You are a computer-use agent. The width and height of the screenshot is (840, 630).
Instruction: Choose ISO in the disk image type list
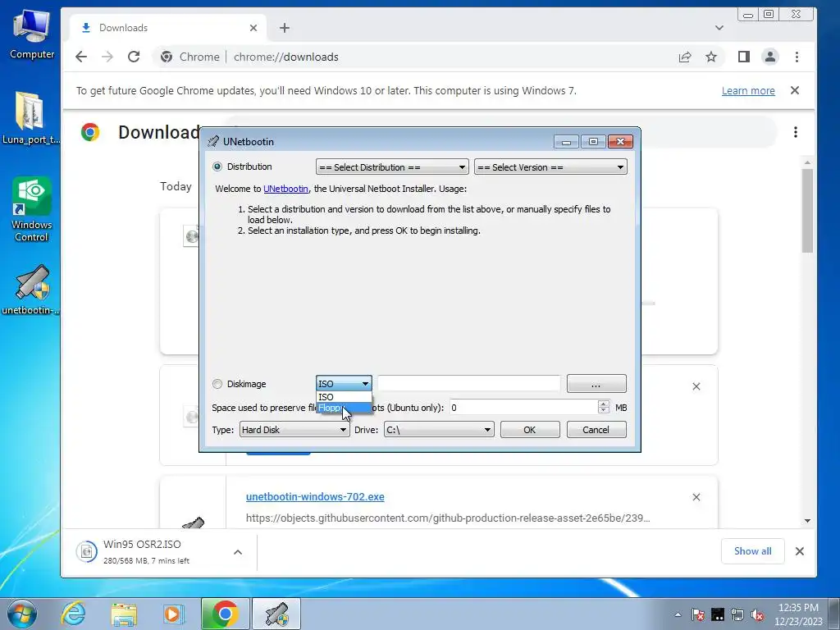coord(344,397)
